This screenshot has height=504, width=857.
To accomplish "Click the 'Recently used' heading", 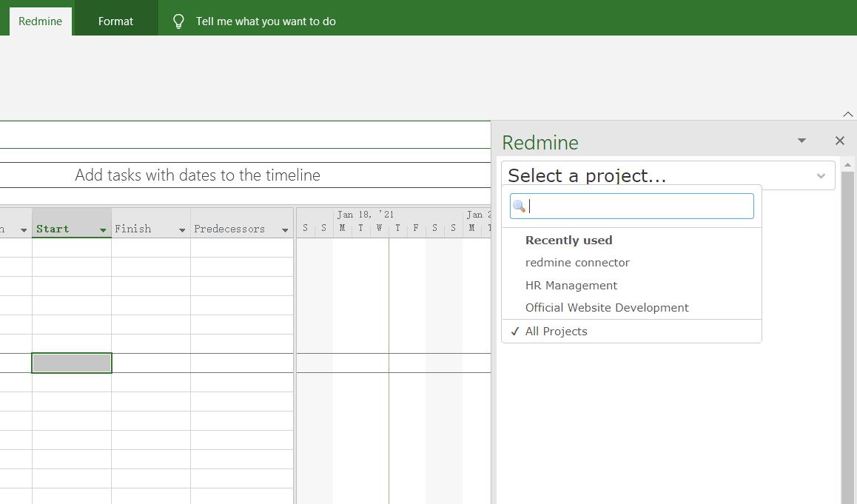I will pos(568,240).
